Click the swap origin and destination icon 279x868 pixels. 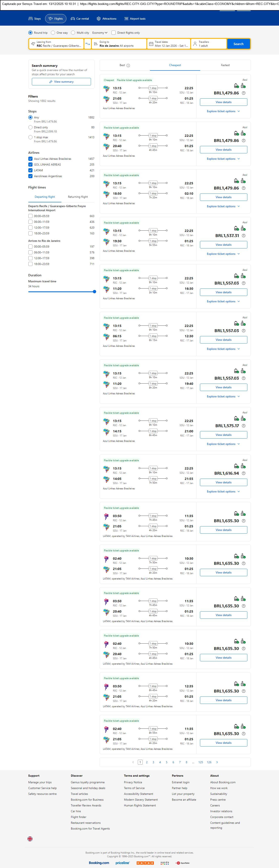tap(87, 44)
